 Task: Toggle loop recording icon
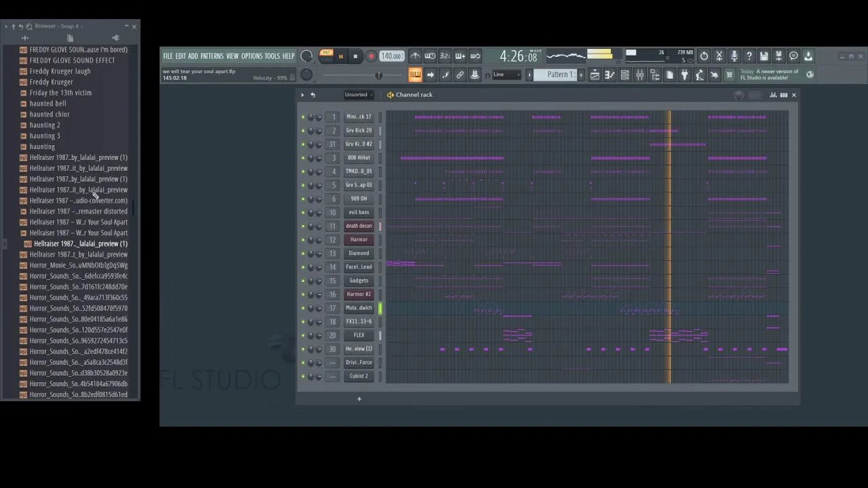pos(475,56)
